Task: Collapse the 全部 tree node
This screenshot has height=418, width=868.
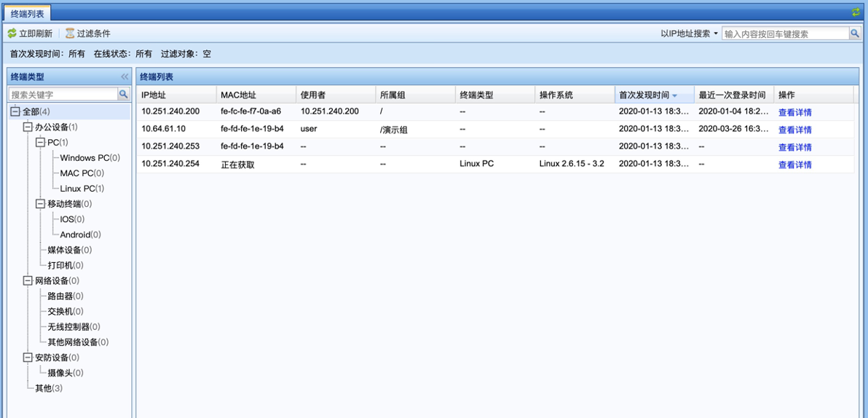Action: [15, 111]
